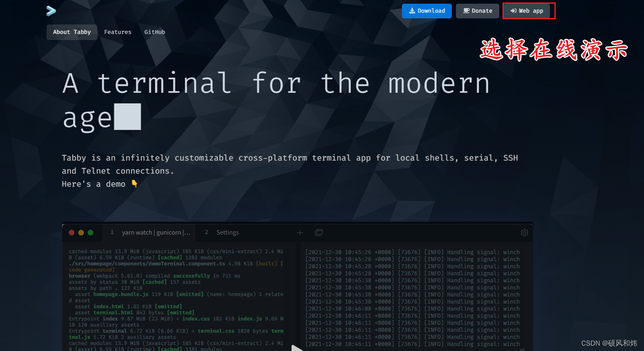Click the headline 'A terminal for the modern age'
Viewport: 644px width, 351px height.
276,101
